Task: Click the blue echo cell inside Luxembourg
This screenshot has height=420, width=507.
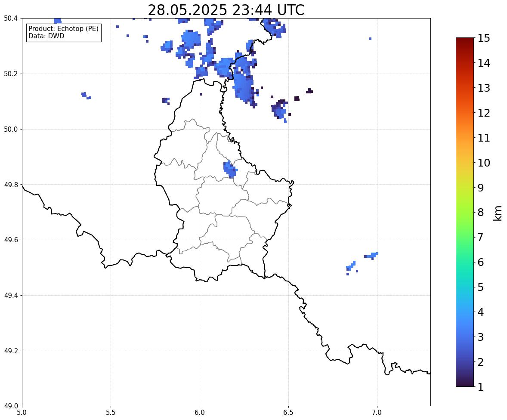Action: [230, 169]
